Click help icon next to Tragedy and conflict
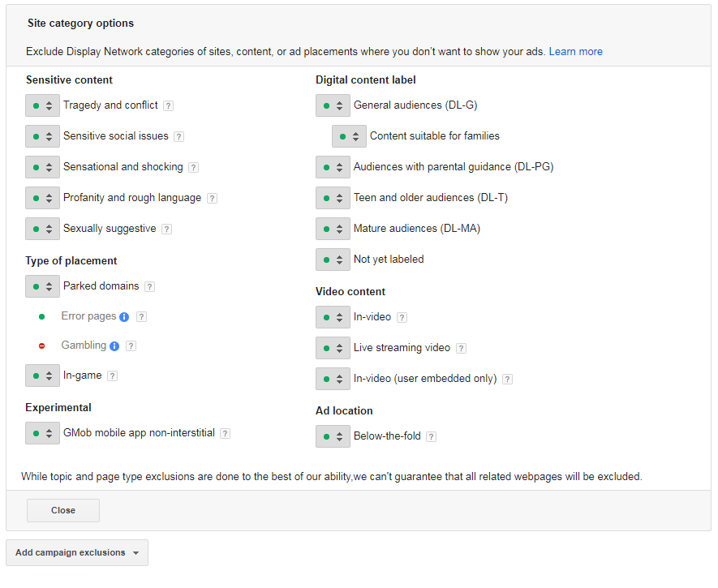This screenshot has height=588, width=718. (169, 105)
